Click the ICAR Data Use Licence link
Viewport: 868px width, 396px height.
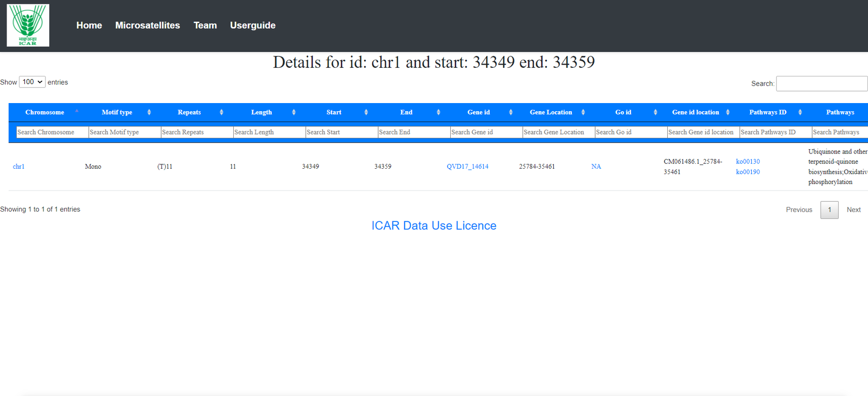click(x=433, y=226)
